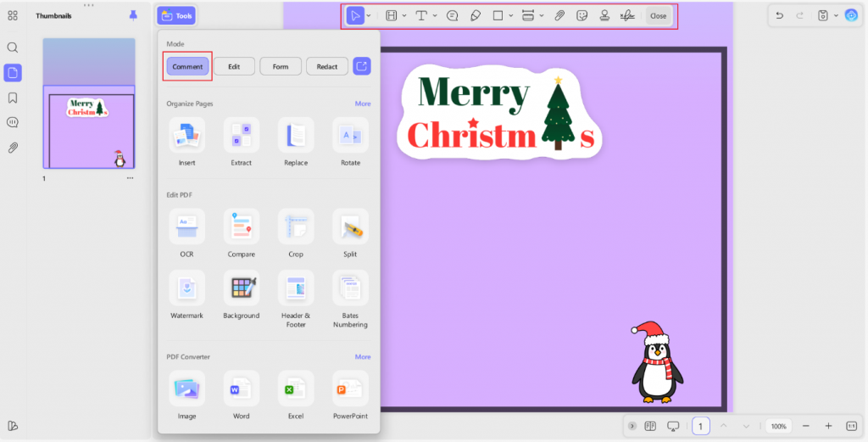Open the home grid icon in sidebar
Image resolution: width=868 pixels, height=442 pixels.
(x=12, y=15)
